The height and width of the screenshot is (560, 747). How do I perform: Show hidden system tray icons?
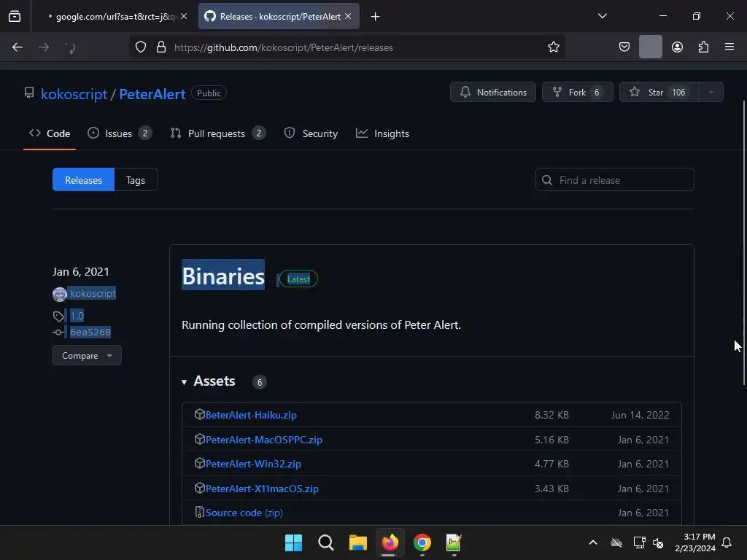tap(592, 542)
